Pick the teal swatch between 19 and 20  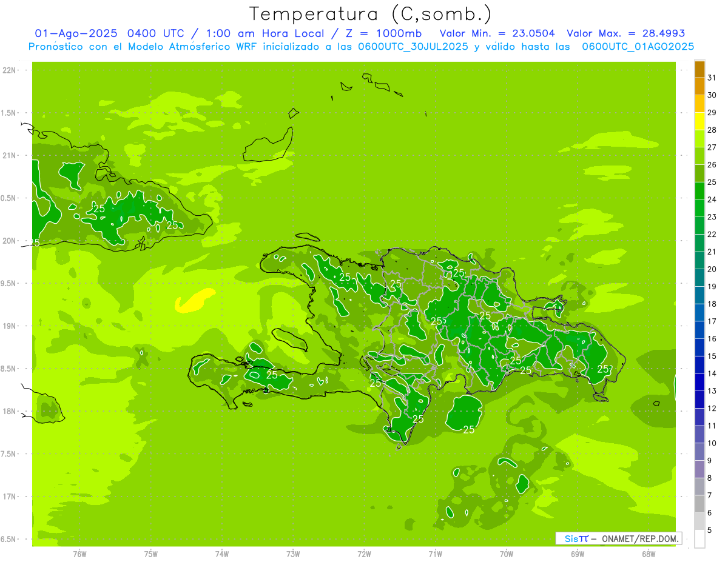pos(699,278)
